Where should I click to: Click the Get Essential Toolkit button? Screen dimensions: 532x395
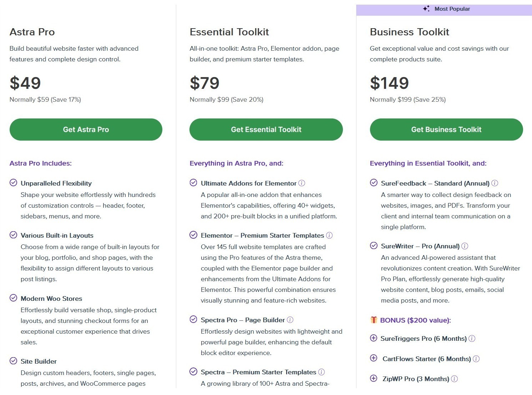point(266,130)
